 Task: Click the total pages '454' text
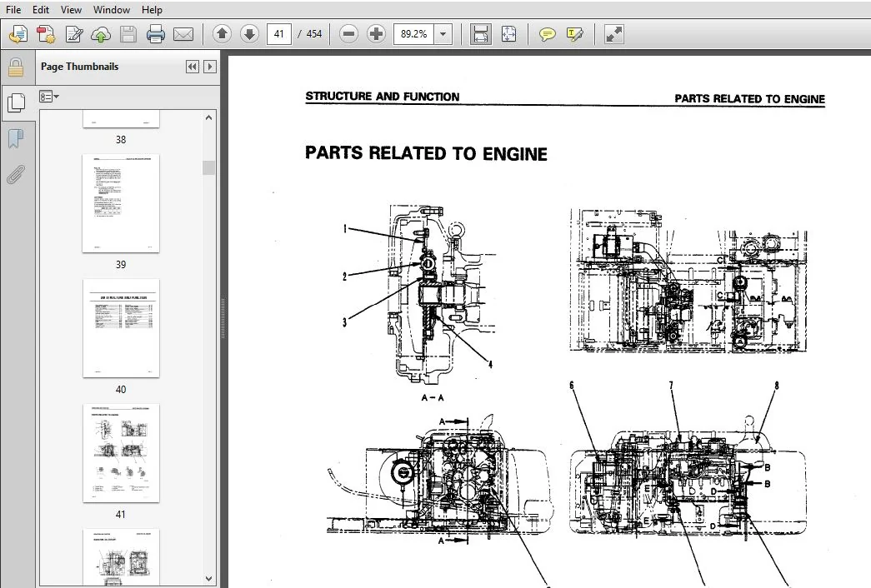pos(314,34)
